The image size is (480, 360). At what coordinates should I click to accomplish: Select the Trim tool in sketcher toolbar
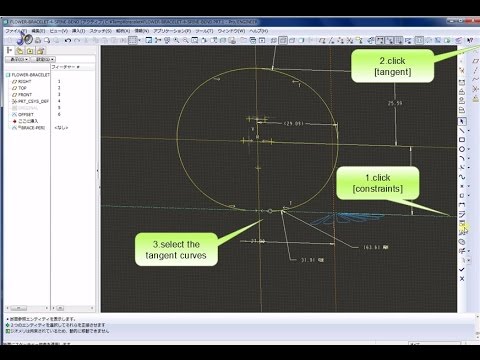pyautogui.click(x=462, y=251)
